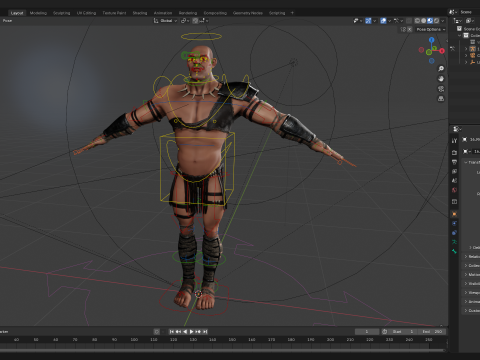This screenshot has width=480, height=360.
Task: Open the Output properties tab
Action: [454, 162]
